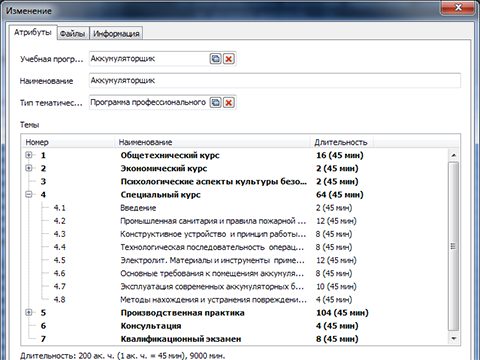Click duration 10 (45 мин) cell
Image resolution: width=480 pixels, height=360 pixels.
coord(336,286)
